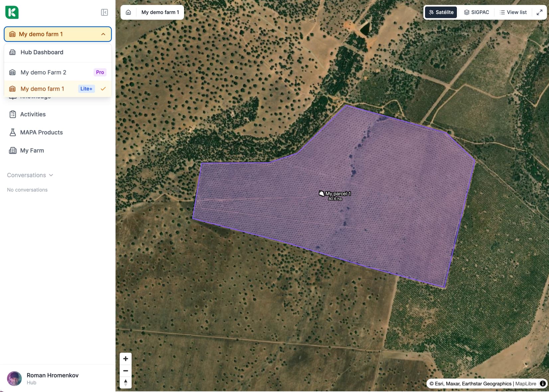Click the MapLibre attribution link
Image resolution: width=549 pixels, height=392 pixels.
[525, 384]
